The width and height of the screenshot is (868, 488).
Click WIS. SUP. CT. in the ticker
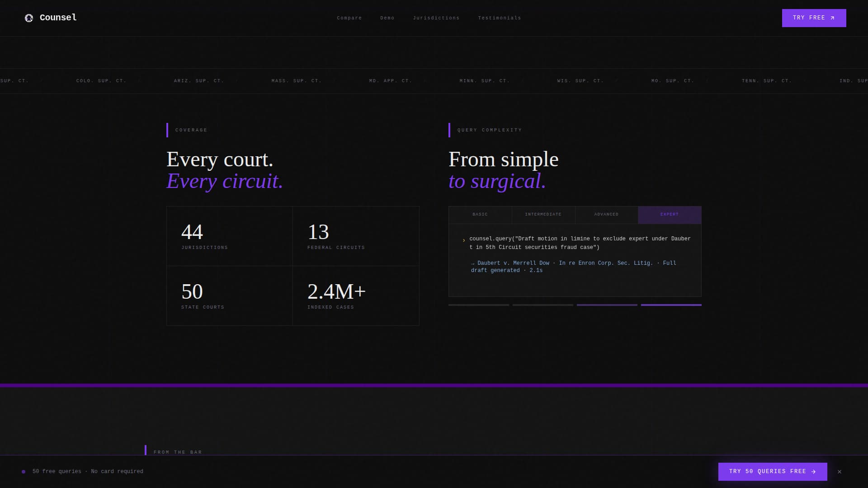pos(580,81)
